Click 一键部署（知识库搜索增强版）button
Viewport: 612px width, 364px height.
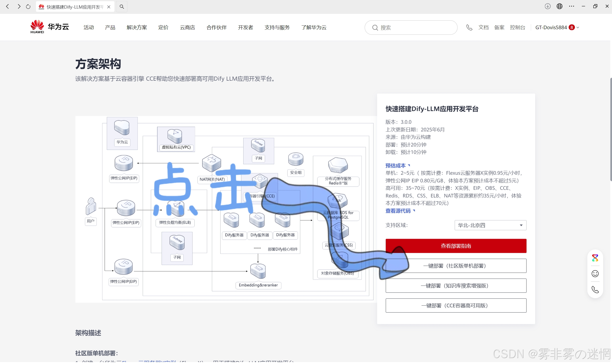click(456, 286)
